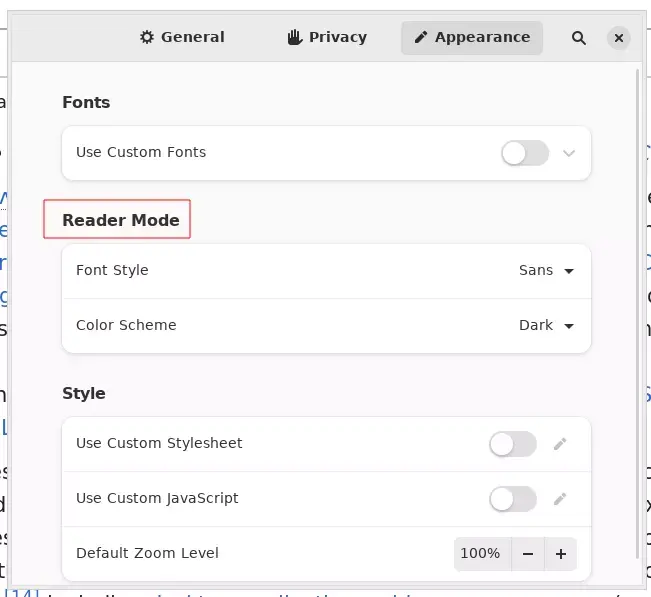Open the Color Scheme dropdown
The width and height of the screenshot is (651, 597).
tap(546, 325)
